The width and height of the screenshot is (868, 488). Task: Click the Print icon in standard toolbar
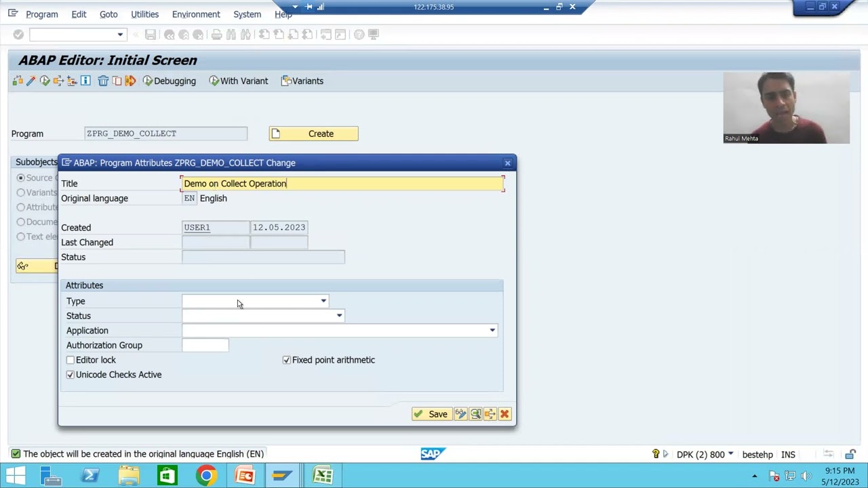tap(216, 35)
